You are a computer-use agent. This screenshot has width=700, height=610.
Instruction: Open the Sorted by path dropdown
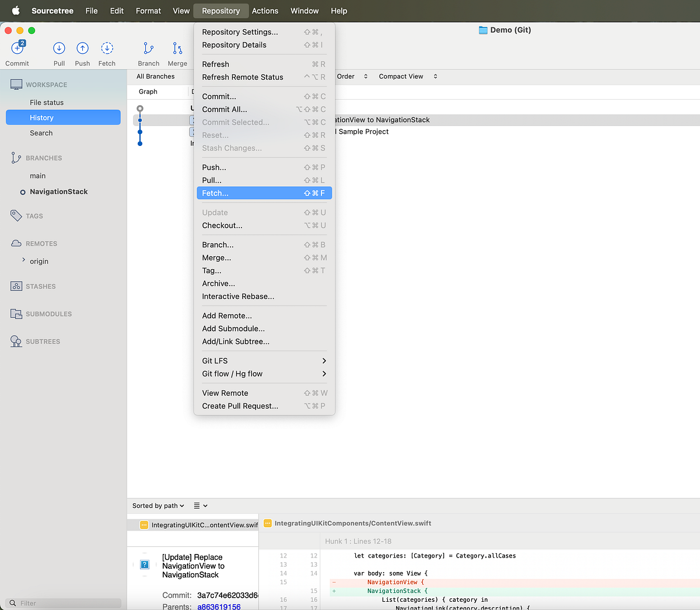[x=156, y=506]
